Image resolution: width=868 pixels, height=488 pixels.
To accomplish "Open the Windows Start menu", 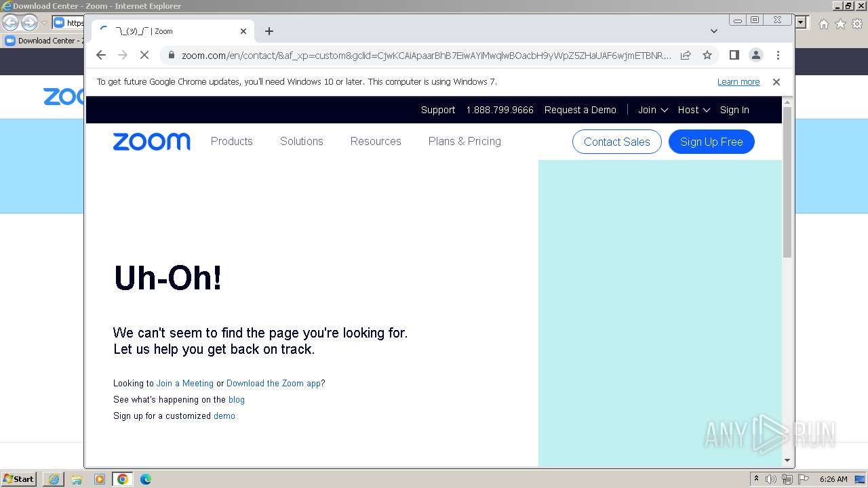I will [19, 479].
